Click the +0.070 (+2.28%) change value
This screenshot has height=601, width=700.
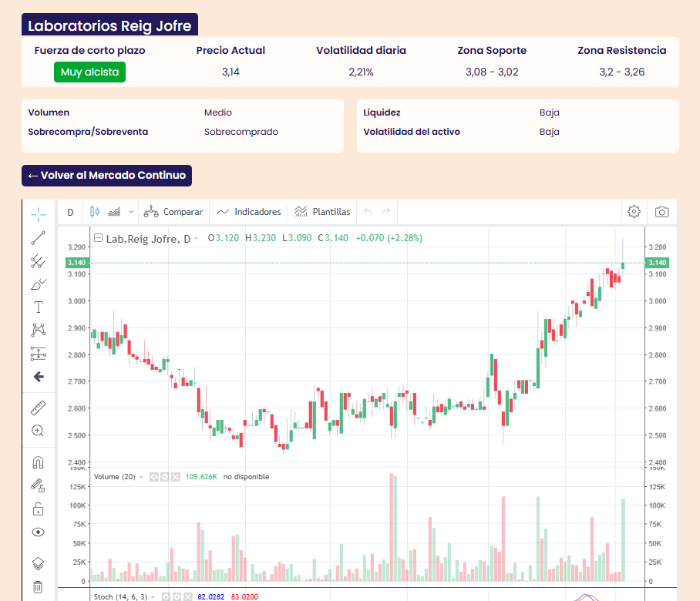[x=389, y=238]
